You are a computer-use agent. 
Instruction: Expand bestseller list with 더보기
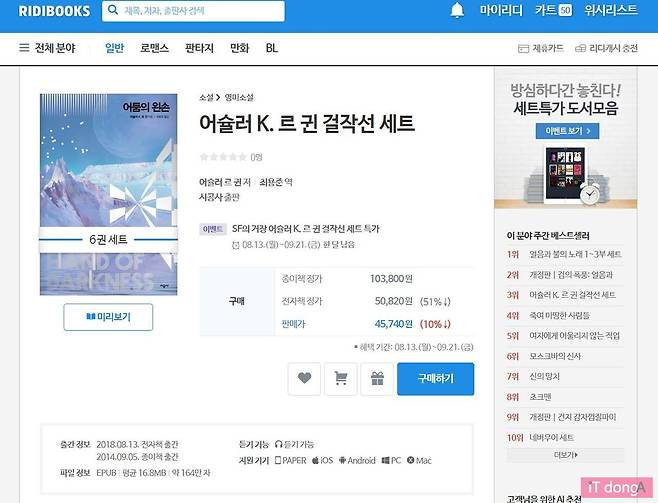pos(565,455)
